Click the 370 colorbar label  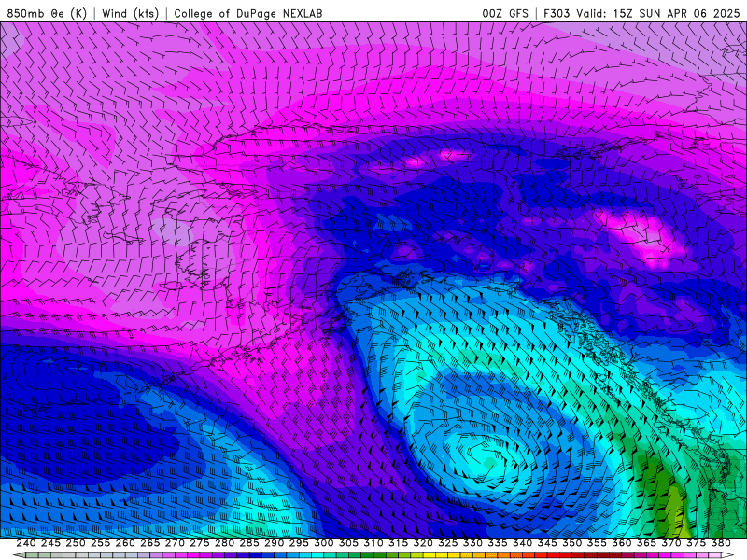point(671,543)
